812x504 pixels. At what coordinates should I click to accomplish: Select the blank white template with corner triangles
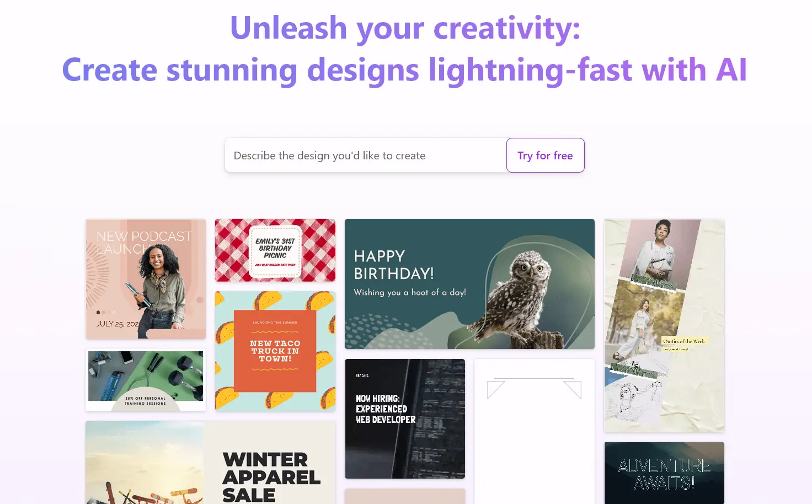[534, 431]
